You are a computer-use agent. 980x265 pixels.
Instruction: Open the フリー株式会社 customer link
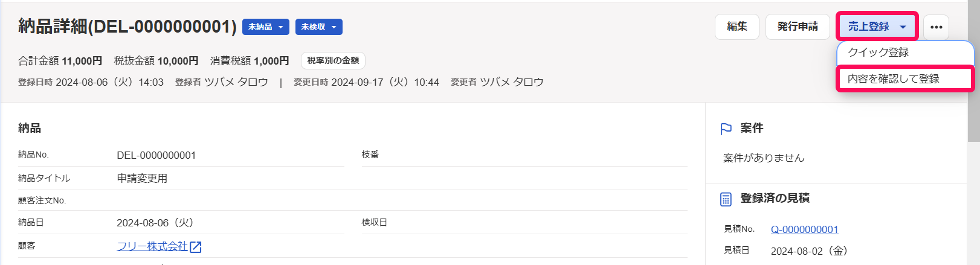[152, 246]
